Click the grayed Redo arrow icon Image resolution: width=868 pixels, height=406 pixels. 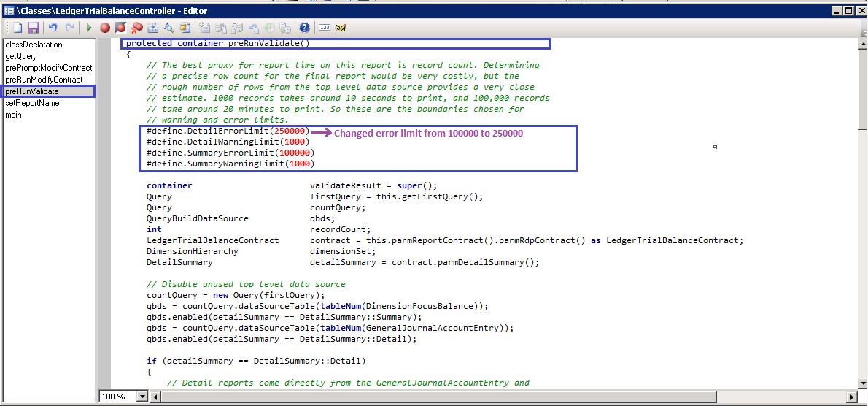70,27
